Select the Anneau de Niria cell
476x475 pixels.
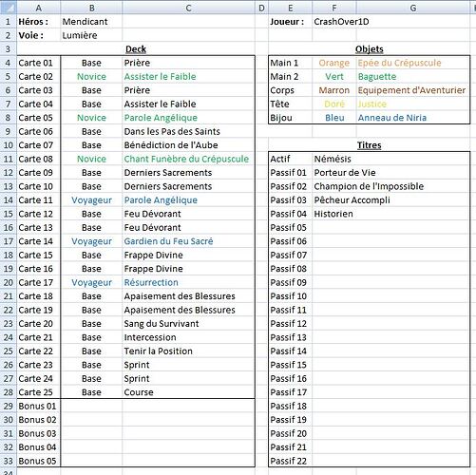pyautogui.click(x=413, y=118)
